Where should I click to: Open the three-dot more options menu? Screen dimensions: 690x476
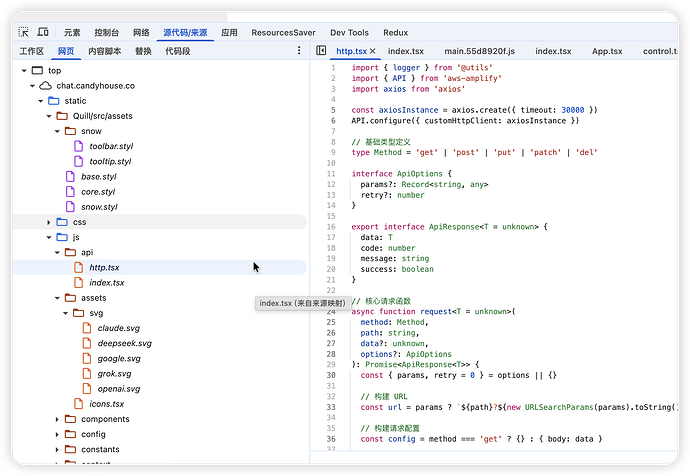299,51
